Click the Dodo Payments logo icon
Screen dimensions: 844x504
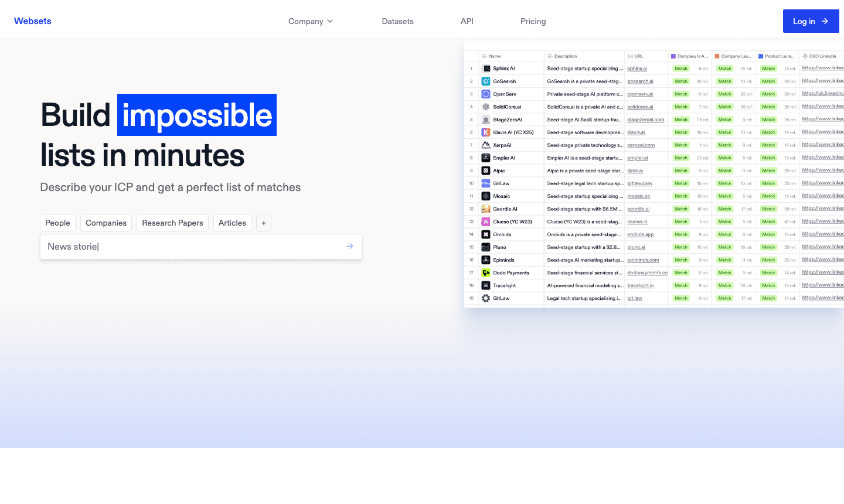click(486, 273)
